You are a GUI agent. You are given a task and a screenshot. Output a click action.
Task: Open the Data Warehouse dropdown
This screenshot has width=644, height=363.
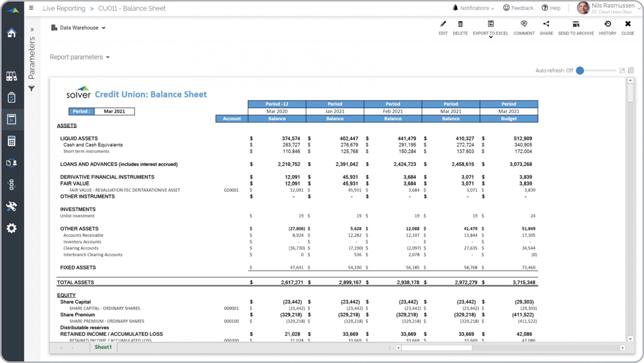tap(78, 28)
